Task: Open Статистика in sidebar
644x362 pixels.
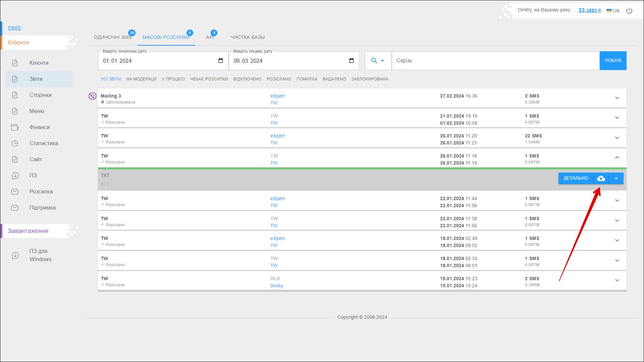Action: click(44, 143)
